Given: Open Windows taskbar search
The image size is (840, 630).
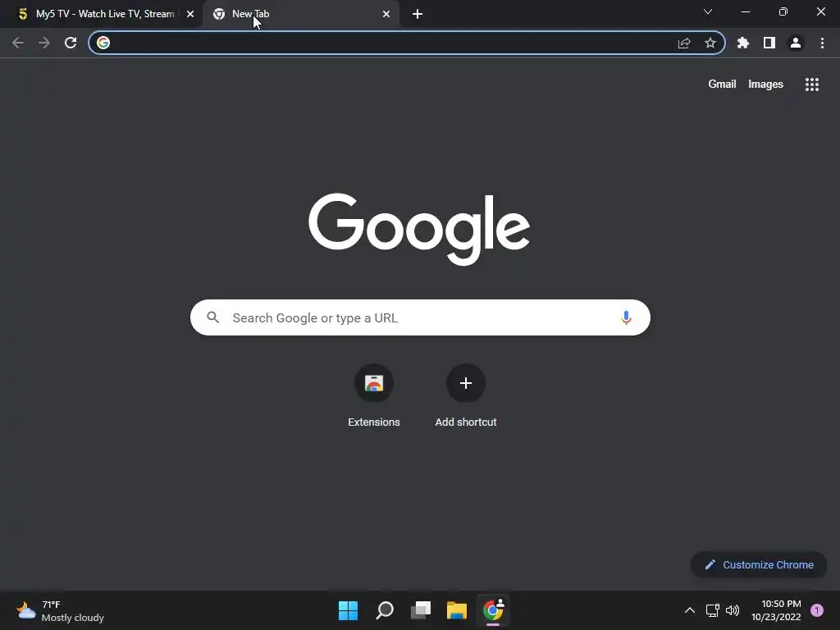Looking at the screenshot, I should [385, 610].
